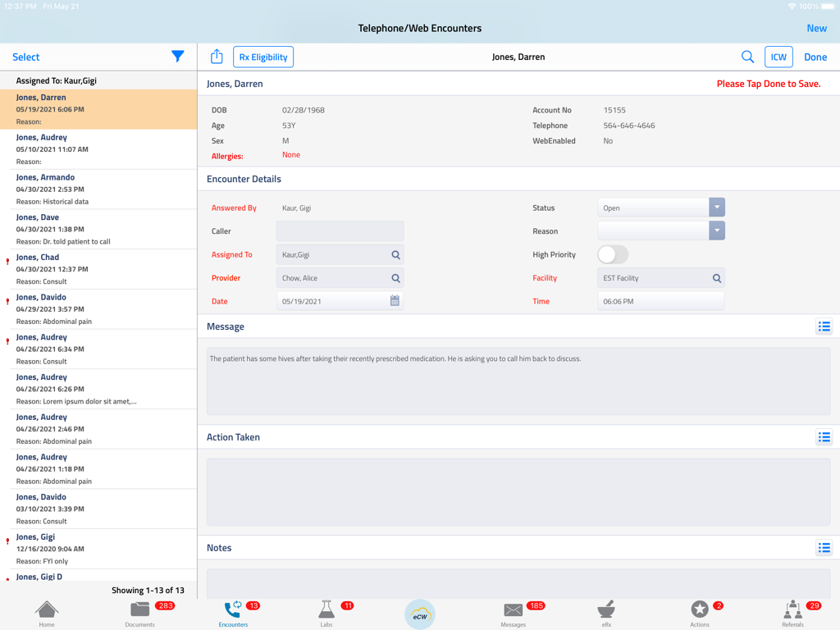
Task: Go to the Home tab
Action: pyautogui.click(x=46, y=610)
